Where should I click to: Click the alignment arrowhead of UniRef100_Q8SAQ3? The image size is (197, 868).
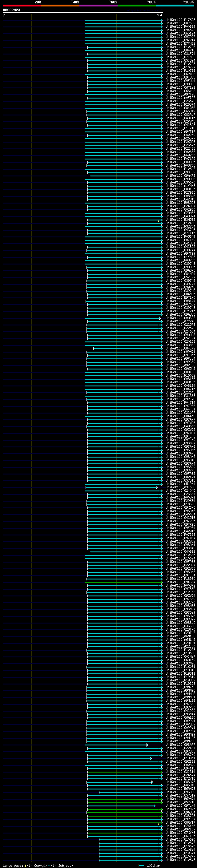click(x=152, y=782)
